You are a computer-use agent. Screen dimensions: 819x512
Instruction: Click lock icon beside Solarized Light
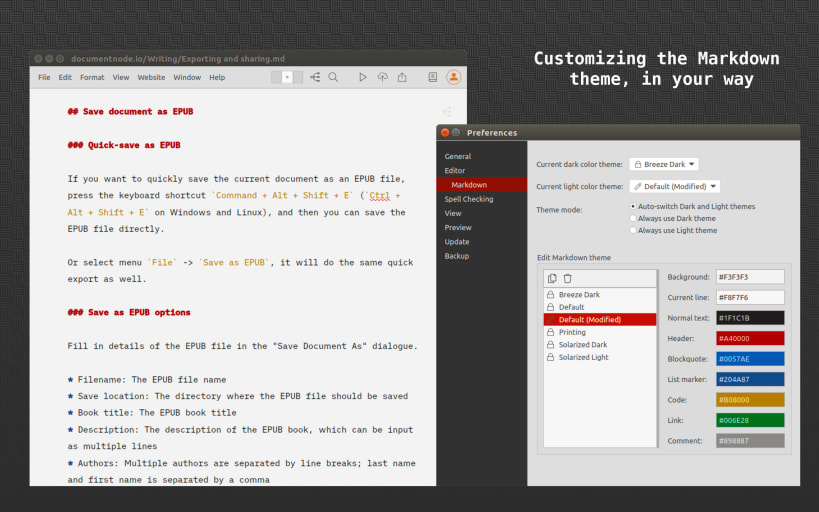[x=551, y=357]
